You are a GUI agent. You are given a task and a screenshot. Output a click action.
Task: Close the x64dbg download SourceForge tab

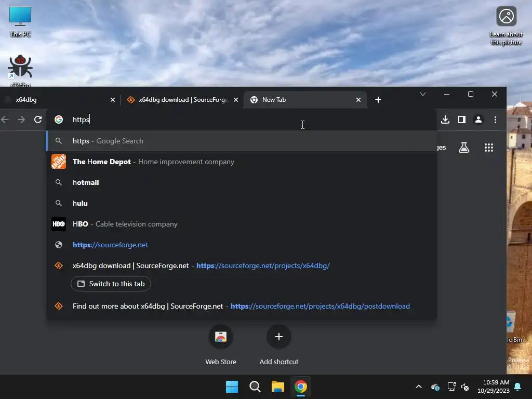pyautogui.click(x=236, y=100)
